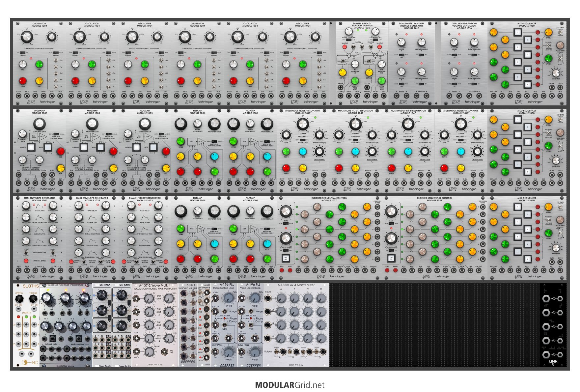Click coarse frequency knob, leftmost Multimode Filter 1047
This screenshot has width=580, height=392.
coord(303,124)
